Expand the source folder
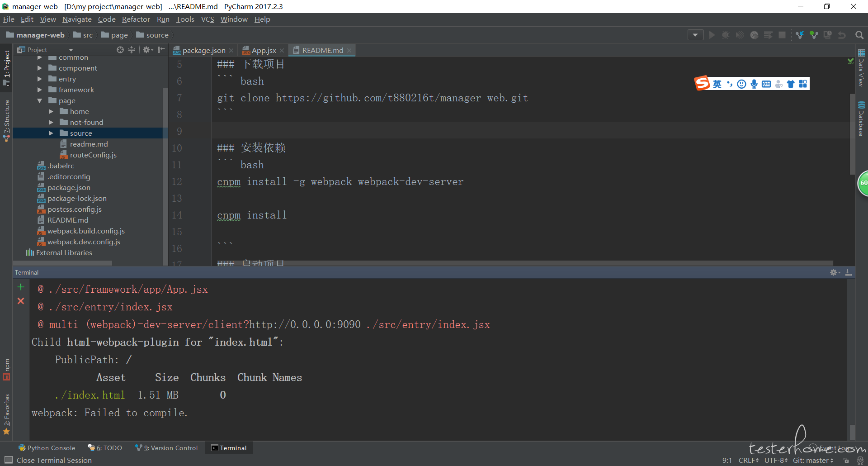The image size is (868, 466). 51,133
